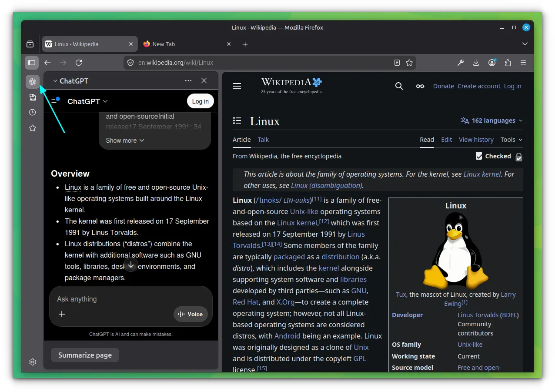555x392 pixels.
Task: Open ChatGPT sidebar three-dot options
Action: pos(188,80)
